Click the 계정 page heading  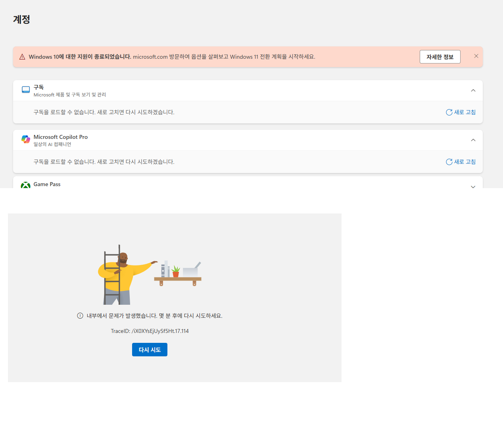click(x=22, y=19)
